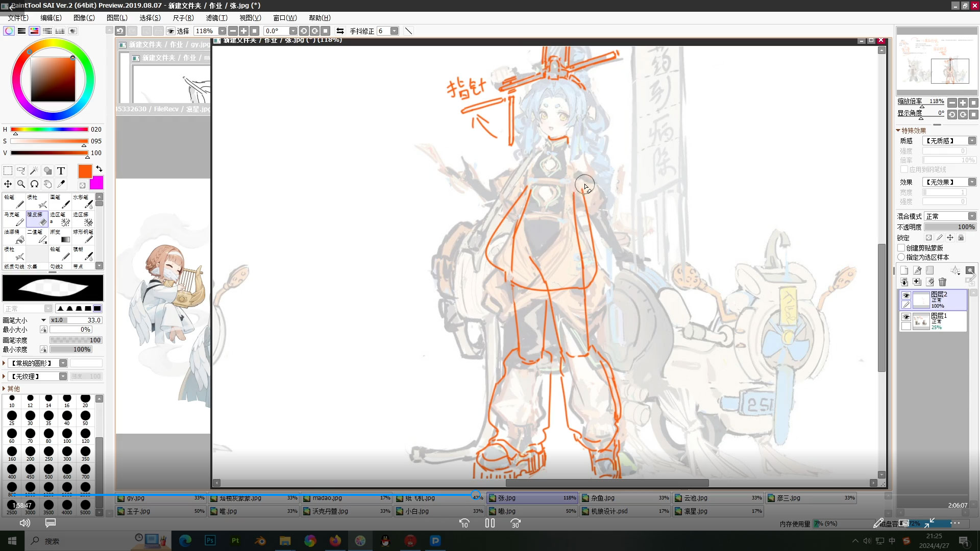Click the orange foreground color swatch
Viewport: 980px width, 551px height.
pyautogui.click(x=85, y=171)
